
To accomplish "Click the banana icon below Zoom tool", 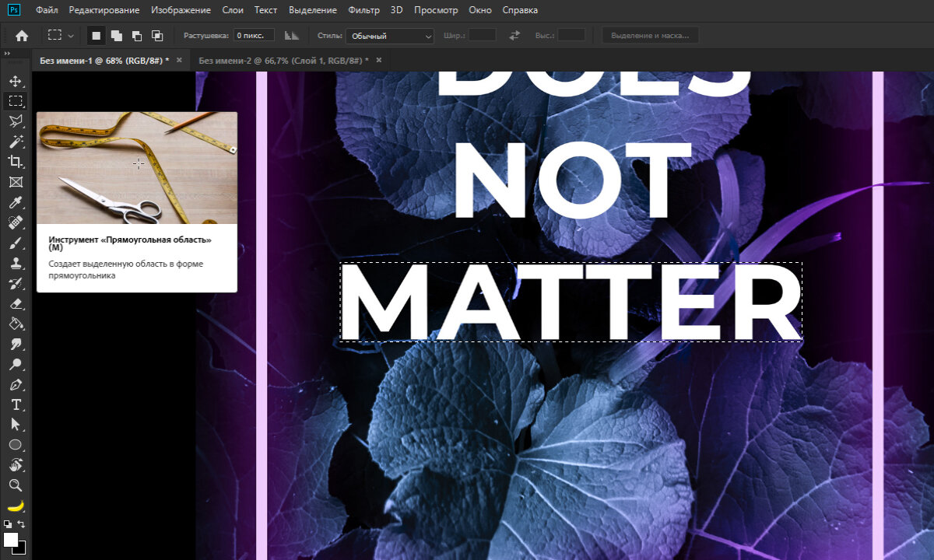I will click(x=15, y=506).
